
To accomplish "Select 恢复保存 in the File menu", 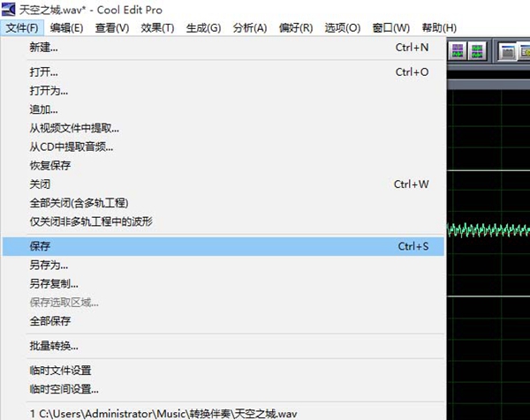I will point(223,165).
